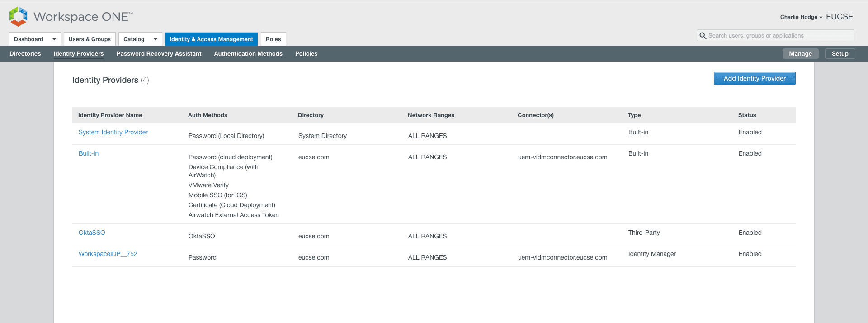This screenshot has width=868, height=323.
Task: Open the OktaSSO provider link
Action: (x=92, y=233)
